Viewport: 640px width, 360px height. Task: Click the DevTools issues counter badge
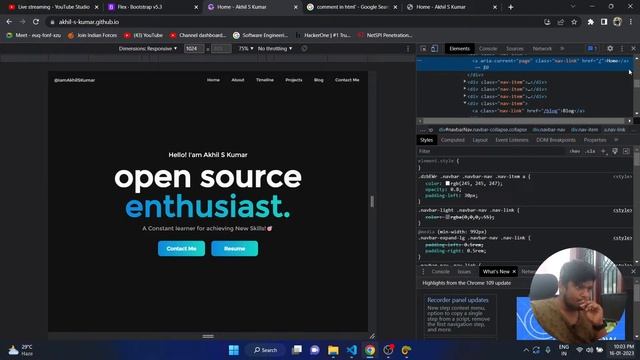592,48
